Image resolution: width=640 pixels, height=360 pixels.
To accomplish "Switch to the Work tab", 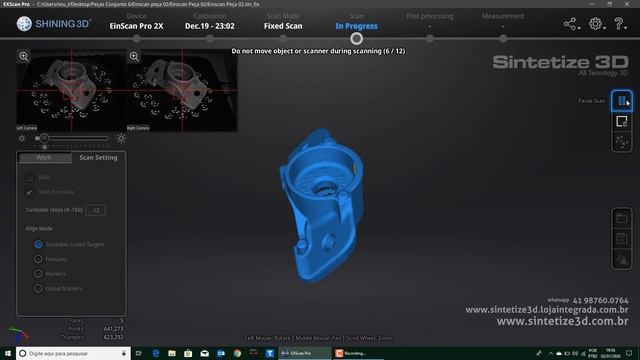I will click(x=44, y=158).
